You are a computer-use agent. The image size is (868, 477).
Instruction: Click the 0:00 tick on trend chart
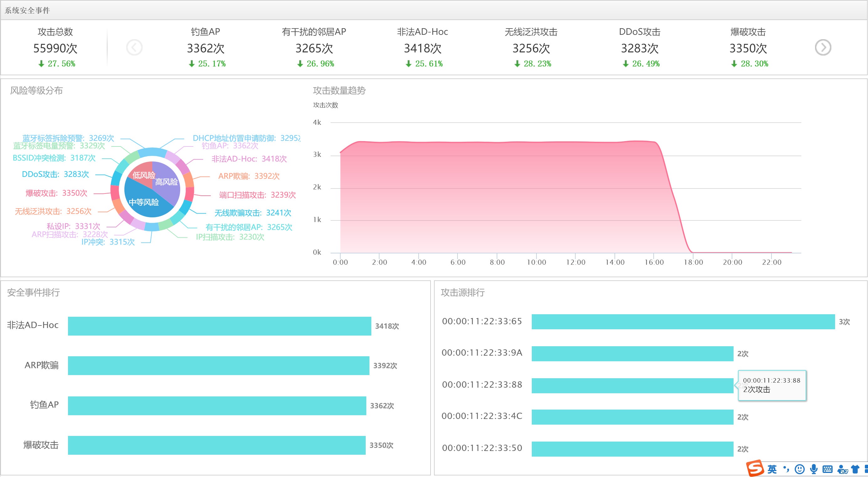pyautogui.click(x=340, y=262)
